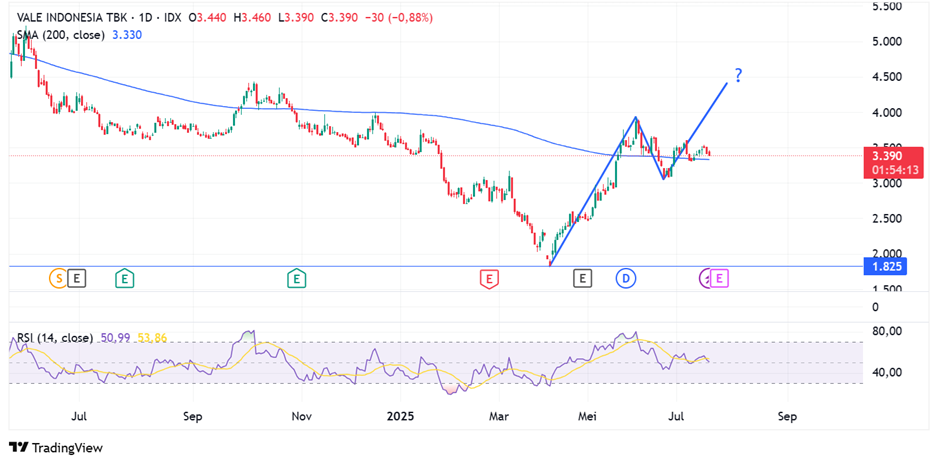This screenshot has width=933, height=465.
Task: Open the green E earnings marker below Nov
Action: pyautogui.click(x=296, y=278)
